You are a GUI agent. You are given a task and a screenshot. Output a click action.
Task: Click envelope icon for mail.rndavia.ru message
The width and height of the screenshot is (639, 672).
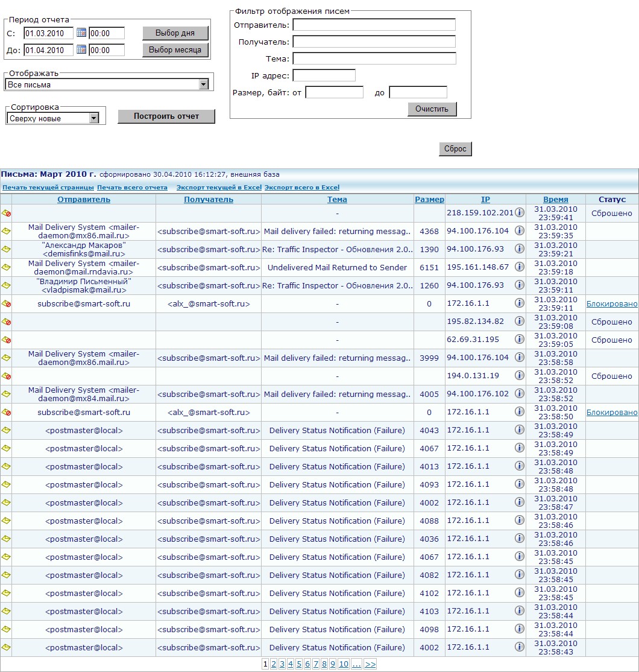[6, 267]
